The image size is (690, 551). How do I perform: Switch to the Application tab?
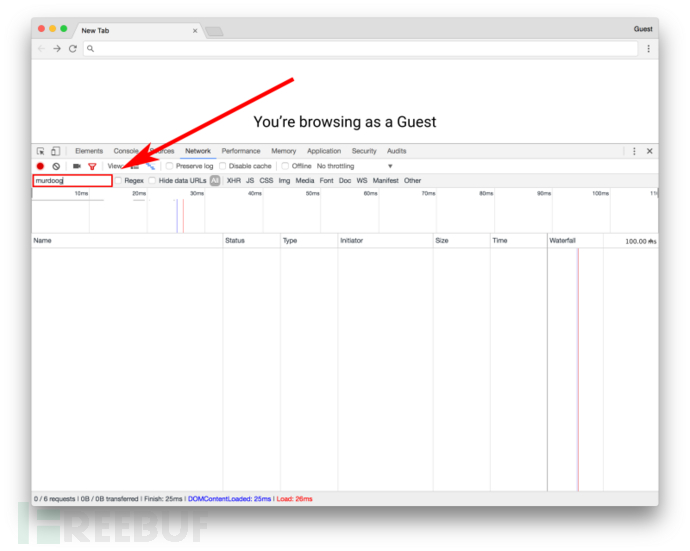(324, 151)
